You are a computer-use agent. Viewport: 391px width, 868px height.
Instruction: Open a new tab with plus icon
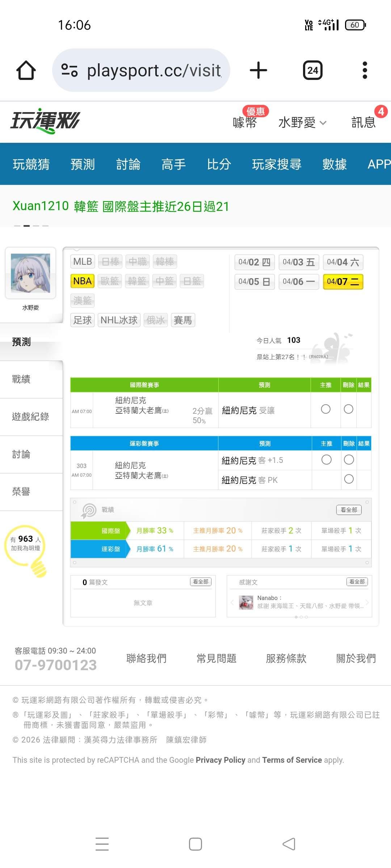258,70
